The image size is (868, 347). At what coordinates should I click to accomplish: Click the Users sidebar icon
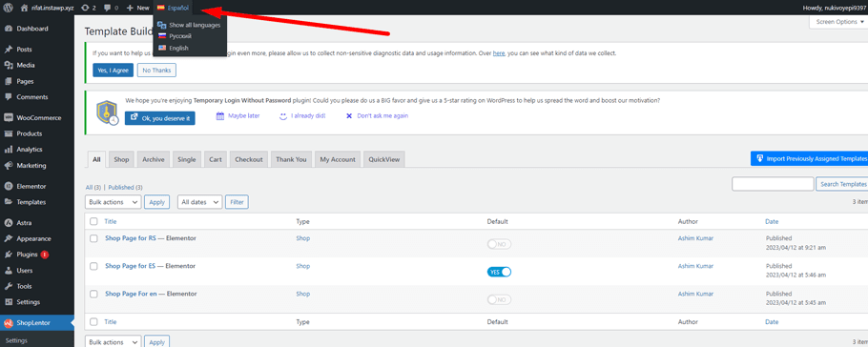point(9,271)
